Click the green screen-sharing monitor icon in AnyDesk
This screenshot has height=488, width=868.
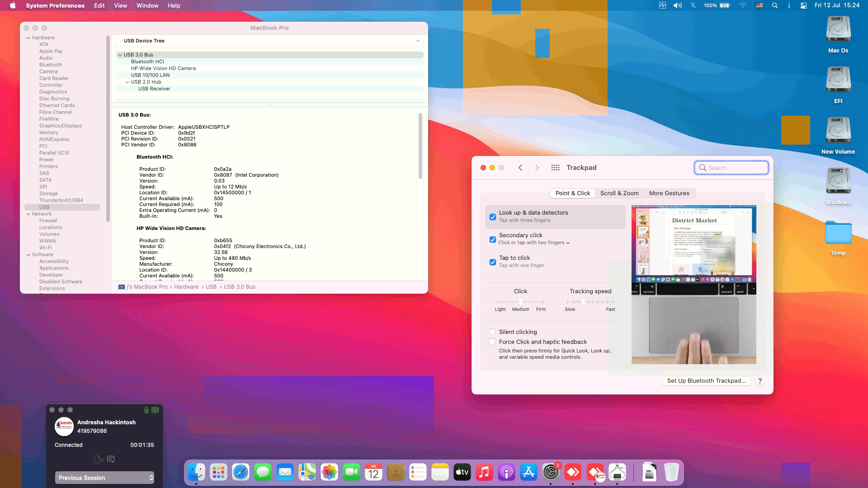(x=155, y=410)
